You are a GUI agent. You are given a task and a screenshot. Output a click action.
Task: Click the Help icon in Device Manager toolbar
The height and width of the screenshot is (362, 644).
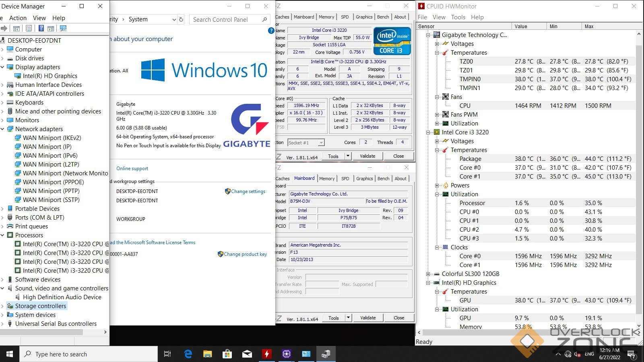pos(41,29)
